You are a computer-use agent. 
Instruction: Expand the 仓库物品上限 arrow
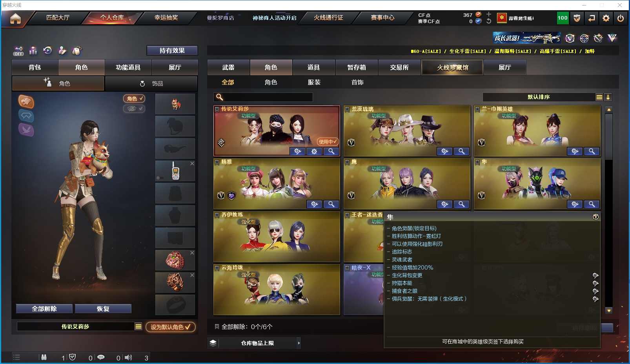[x=299, y=343]
